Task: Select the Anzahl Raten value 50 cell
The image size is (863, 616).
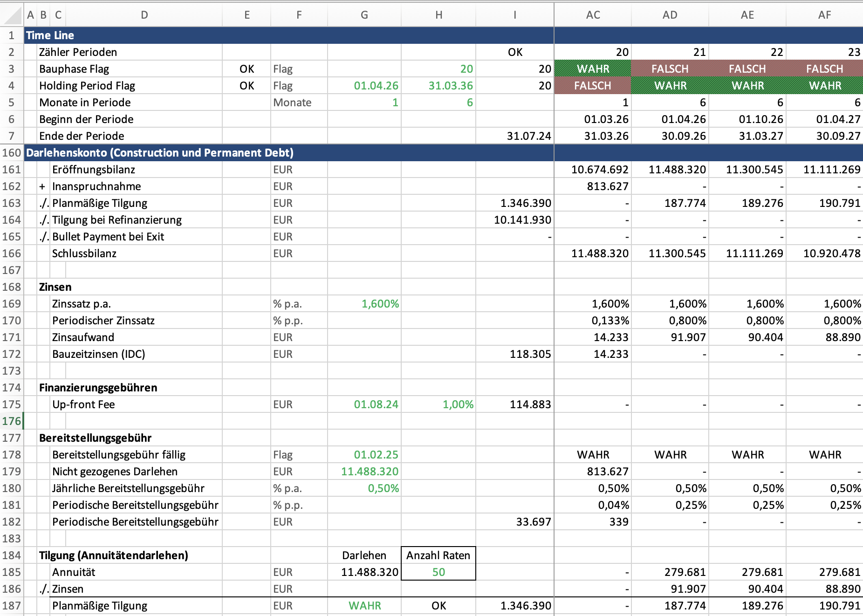Action: 438,572
